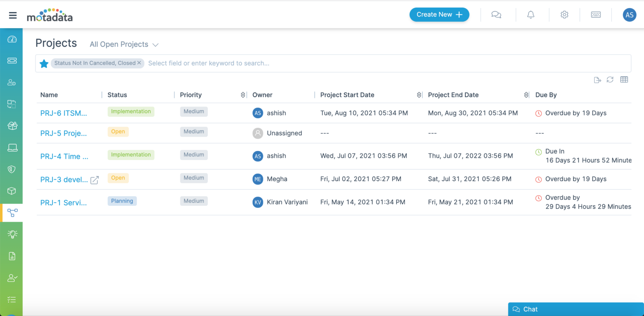The height and width of the screenshot is (316, 644).
Task: Open the Tickets module in sidebar
Action: (x=12, y=61)
